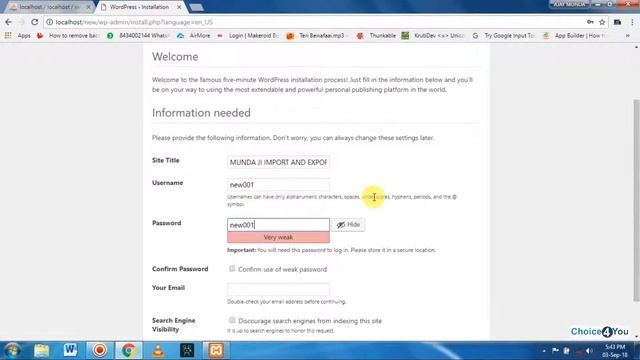
Task: Click the Your Email field
Action: coord(278,289)
